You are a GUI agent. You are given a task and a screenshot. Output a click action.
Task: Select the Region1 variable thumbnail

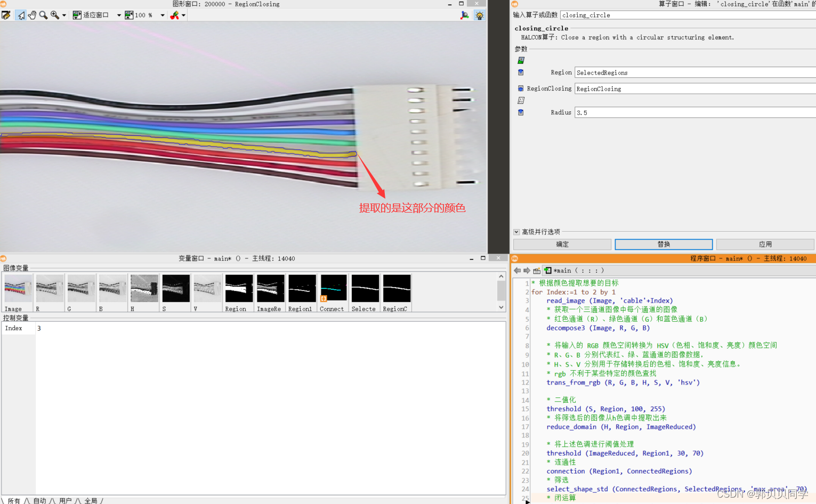[x=302, y=292]
